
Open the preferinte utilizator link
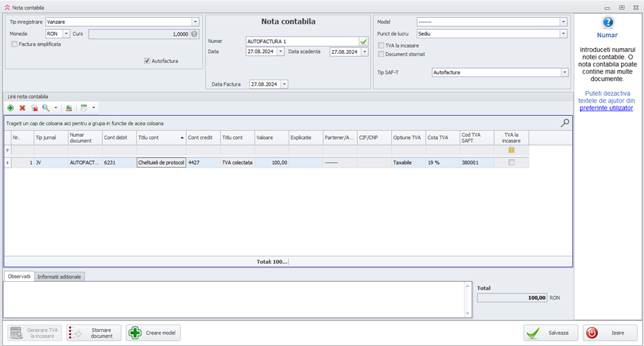coord(606,108)
